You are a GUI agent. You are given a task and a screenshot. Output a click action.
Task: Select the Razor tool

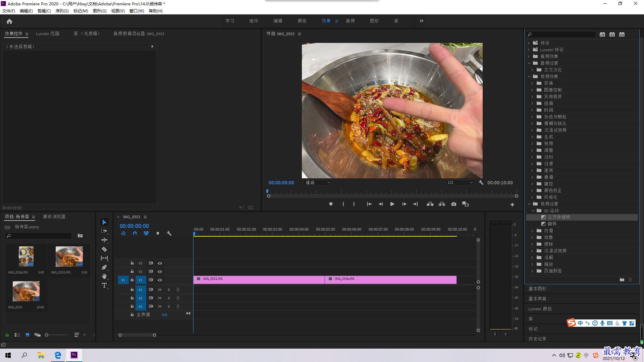point(104,249)
